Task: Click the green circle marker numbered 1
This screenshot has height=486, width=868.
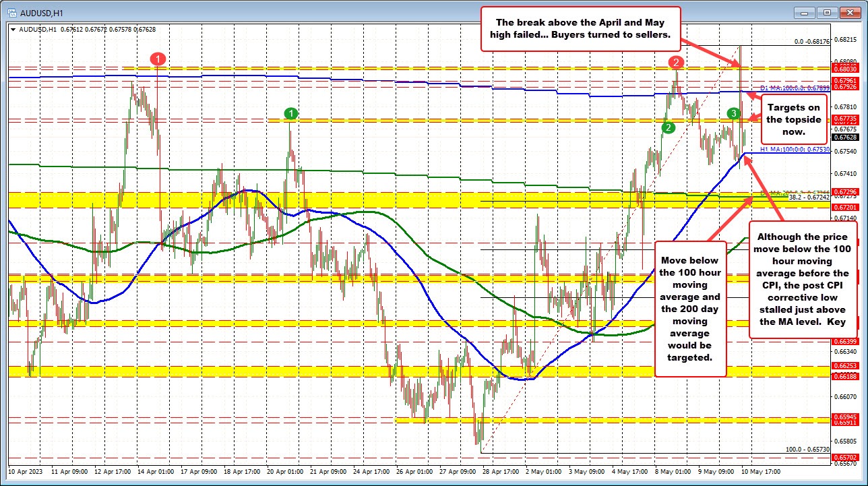Action: (x=290, y=113)
